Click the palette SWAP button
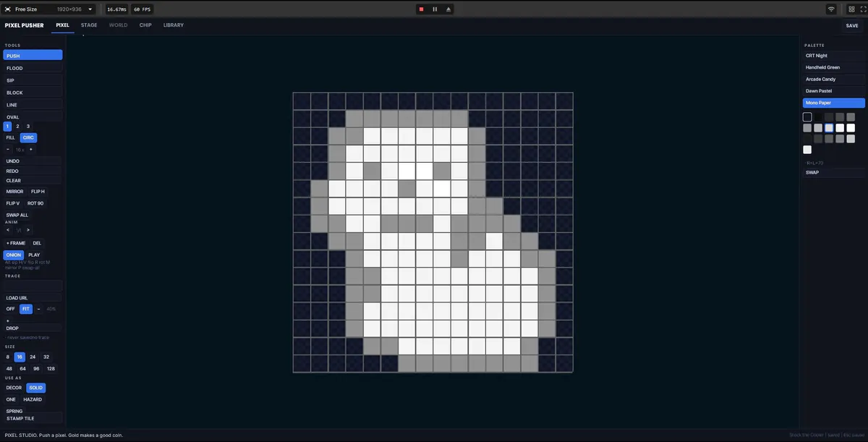Image resolution: width=868 pixels, height=442 pixels. [833, 173]
